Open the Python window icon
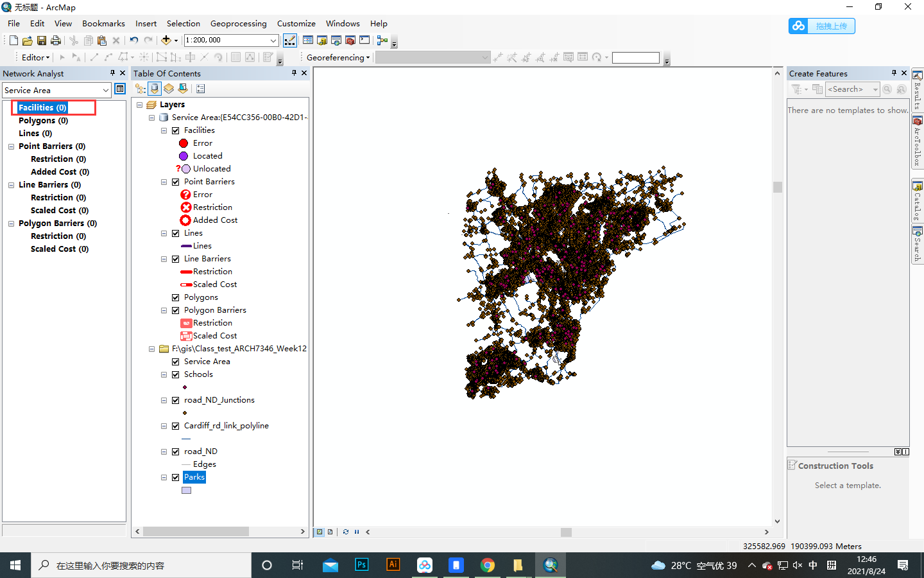This screenshot has height=578, width=924. click(364, 40)
